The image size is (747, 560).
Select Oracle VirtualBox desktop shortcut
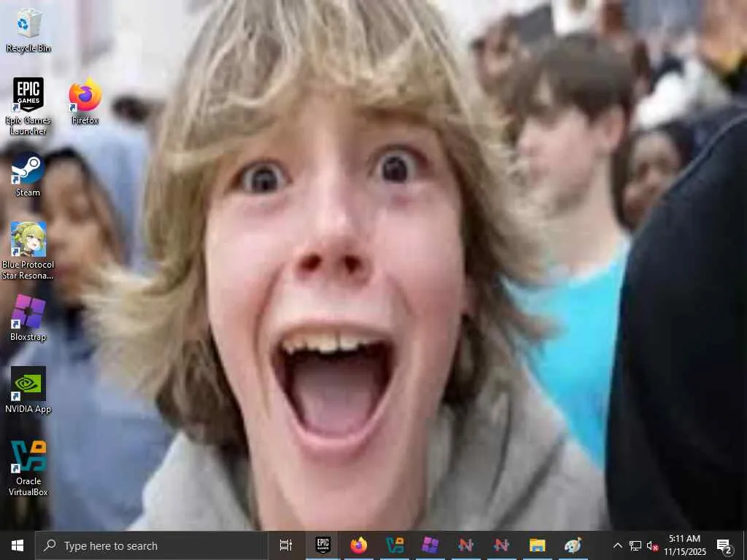tap(28, 467)
